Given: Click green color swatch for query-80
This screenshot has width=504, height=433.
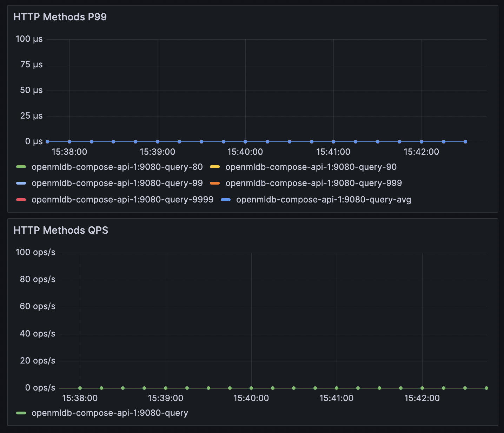Looking at the screenshot, I should tap(21, 167).
